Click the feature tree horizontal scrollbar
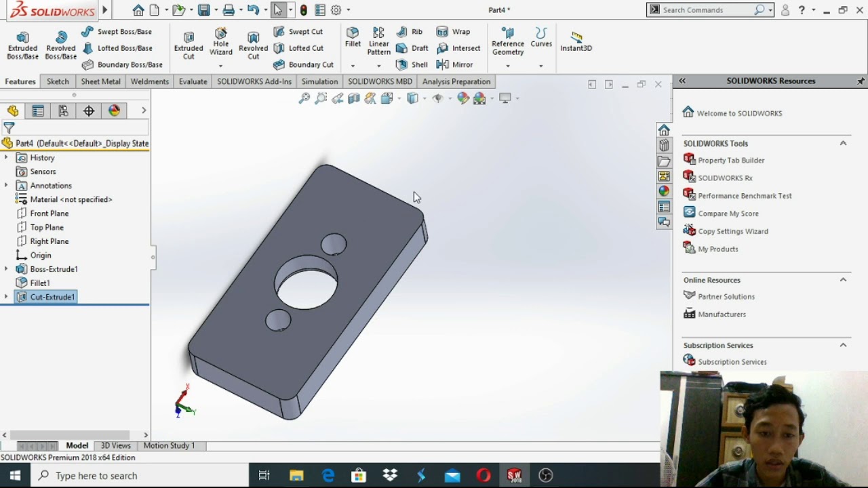Screen dimensions: 868x488 pyautogui.click(x=69, y=434)
